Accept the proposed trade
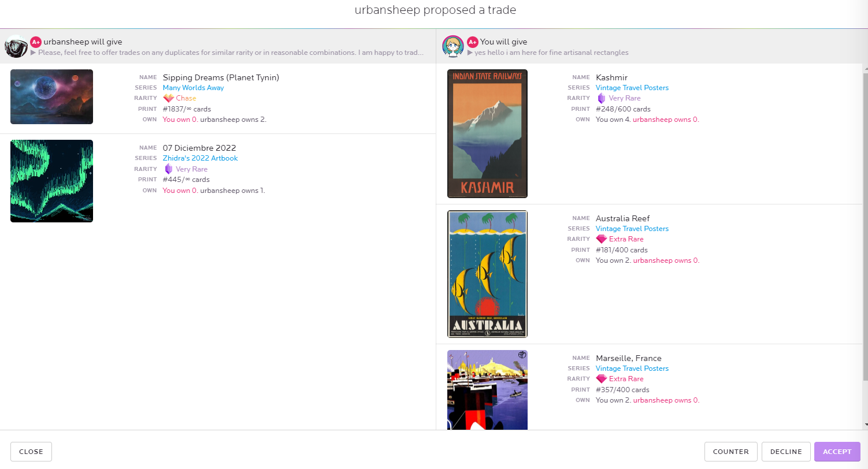Viewport: 868px width, 469px height. [x=837, y=452]
